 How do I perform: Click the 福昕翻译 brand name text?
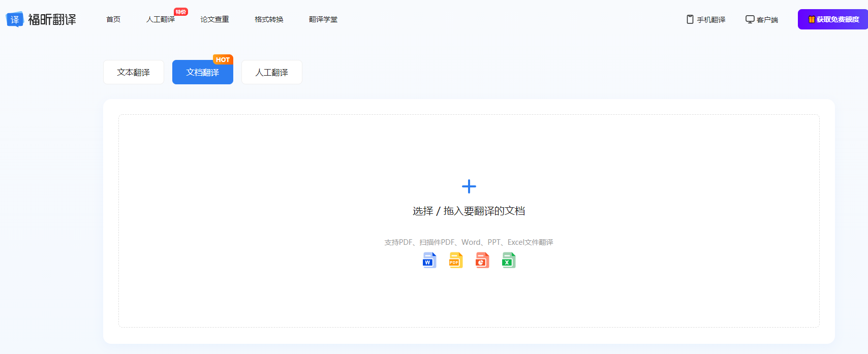(x=52, y=19)
